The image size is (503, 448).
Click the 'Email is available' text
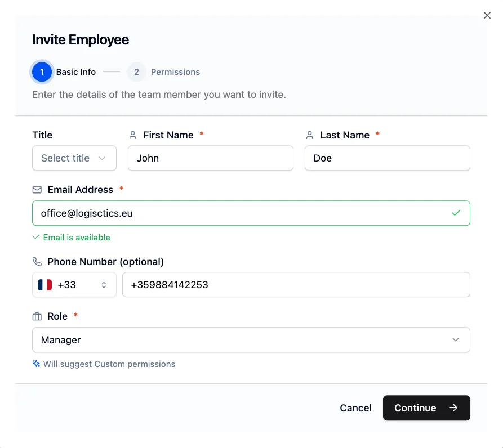pos(77,237)
